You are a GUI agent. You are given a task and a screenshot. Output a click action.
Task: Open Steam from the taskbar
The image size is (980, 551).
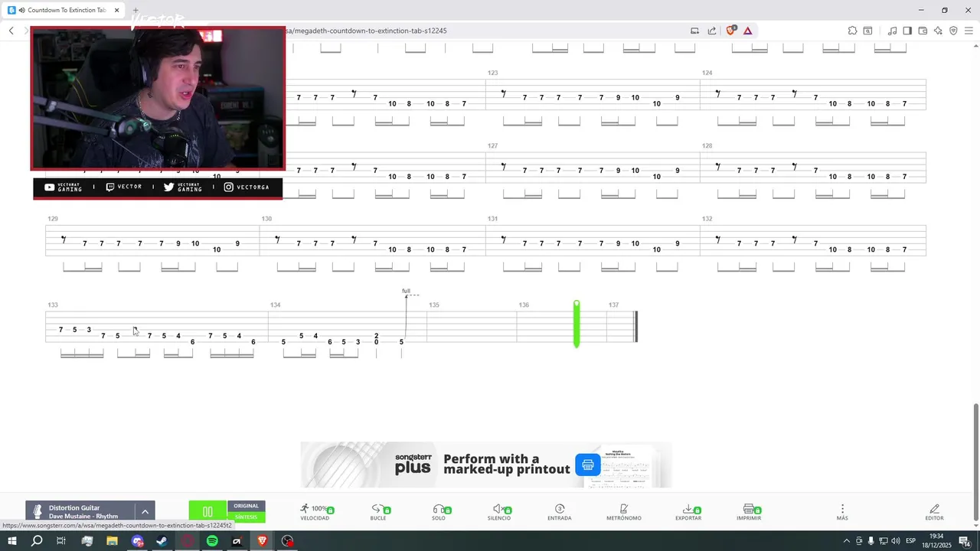(x=162, y=541)
